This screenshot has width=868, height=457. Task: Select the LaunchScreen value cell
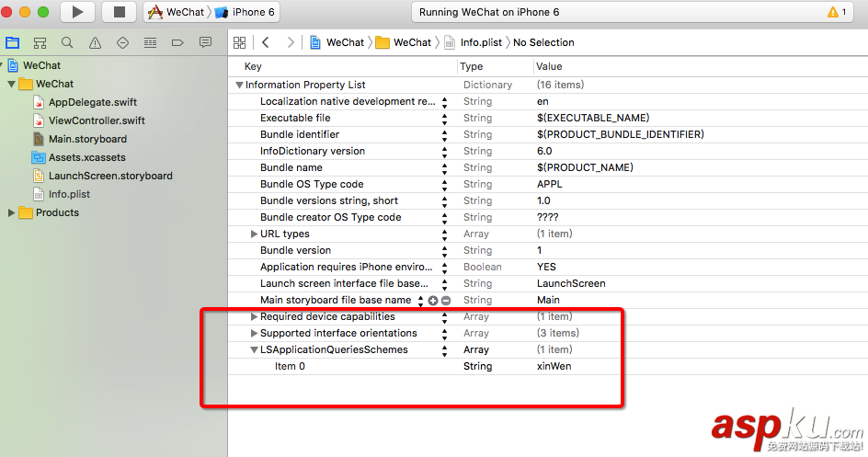coord(571,283)
